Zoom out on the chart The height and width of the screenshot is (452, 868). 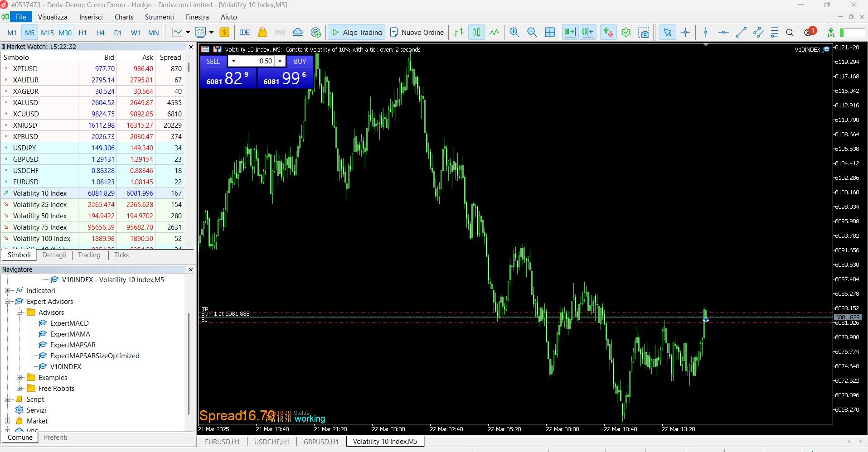pyautogui.click(x=532, y=33)
